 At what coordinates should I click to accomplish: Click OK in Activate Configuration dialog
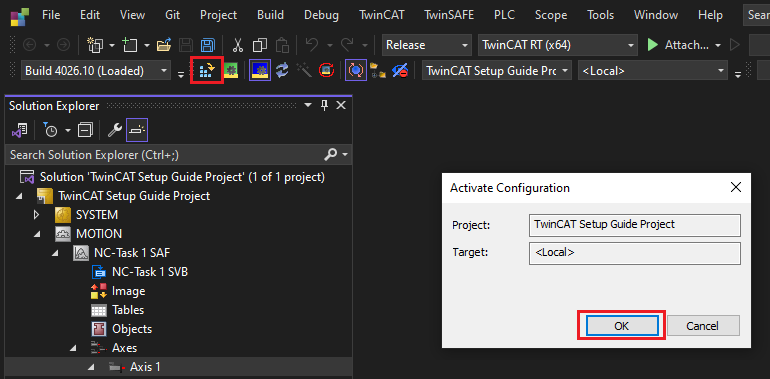[x=621, y=325]
